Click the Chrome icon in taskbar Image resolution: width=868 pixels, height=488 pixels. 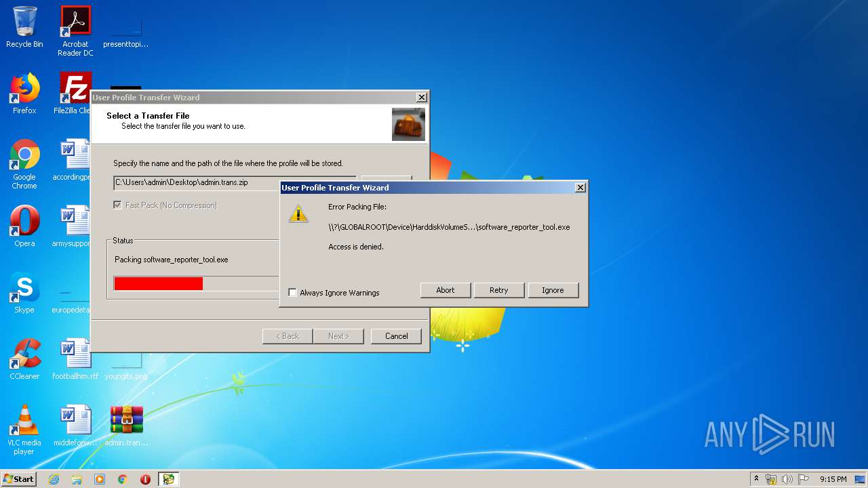click(123, 479)
